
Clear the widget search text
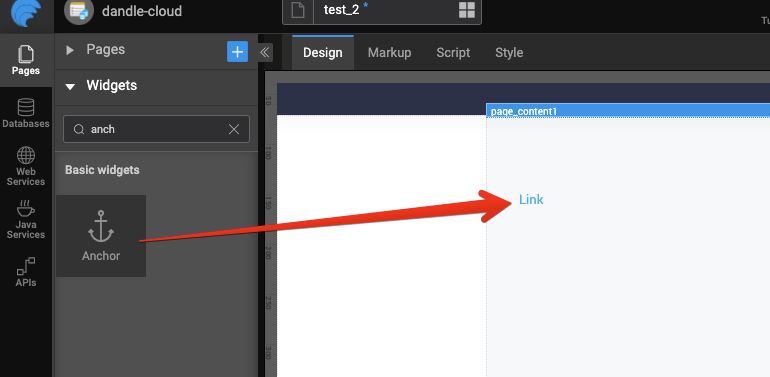234,129
